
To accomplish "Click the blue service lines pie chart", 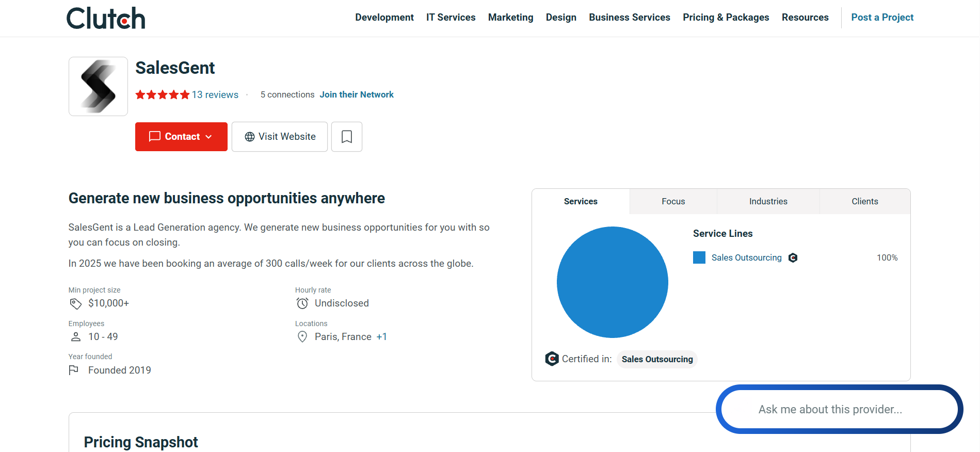I will click(613, 282).
